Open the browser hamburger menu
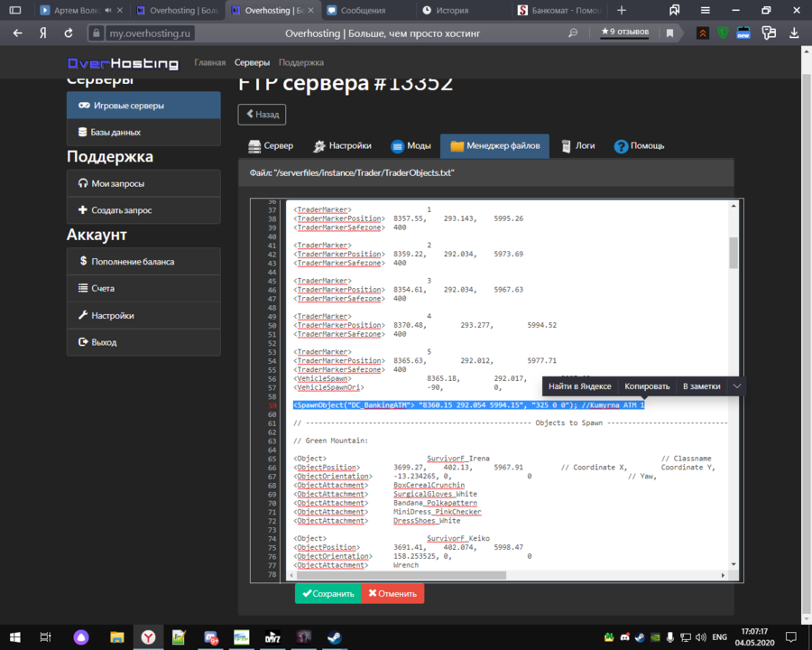This screenshot has height=650, width=812. (705, 10)
